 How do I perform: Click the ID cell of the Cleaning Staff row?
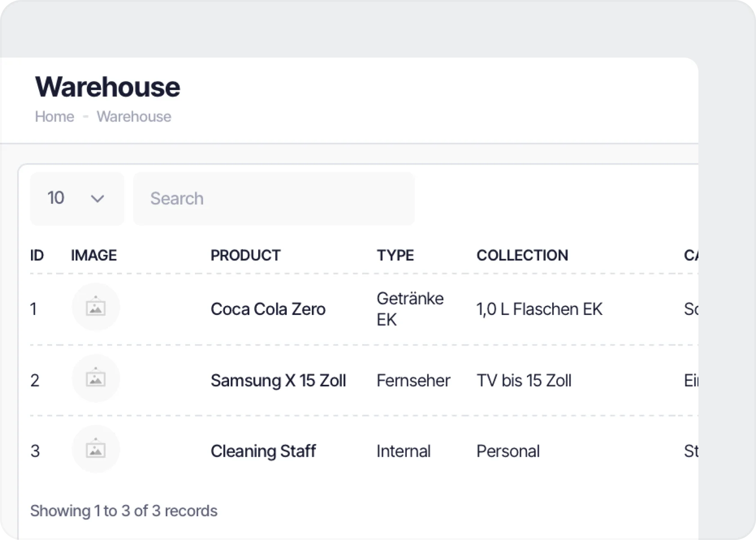pyautogui.click(x=35, y=451)
